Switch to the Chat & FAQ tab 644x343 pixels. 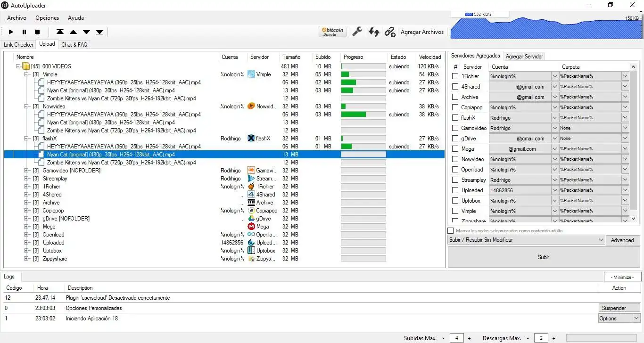tap(74, 45)
